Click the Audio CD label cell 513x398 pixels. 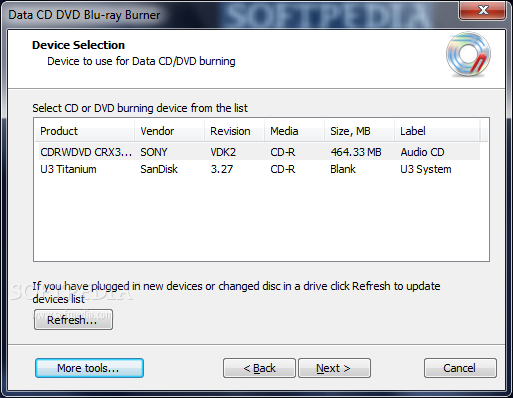tap(422, 152)
